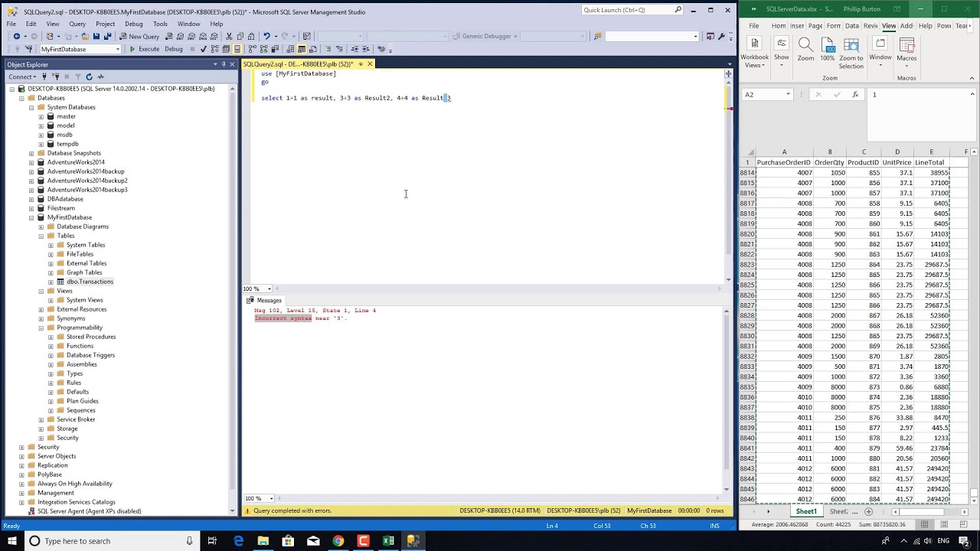Switch output to Results to Text
Image resolution: width=980 pixels, height=551 pixels.
pyautogui.click(x=290, y=49)
